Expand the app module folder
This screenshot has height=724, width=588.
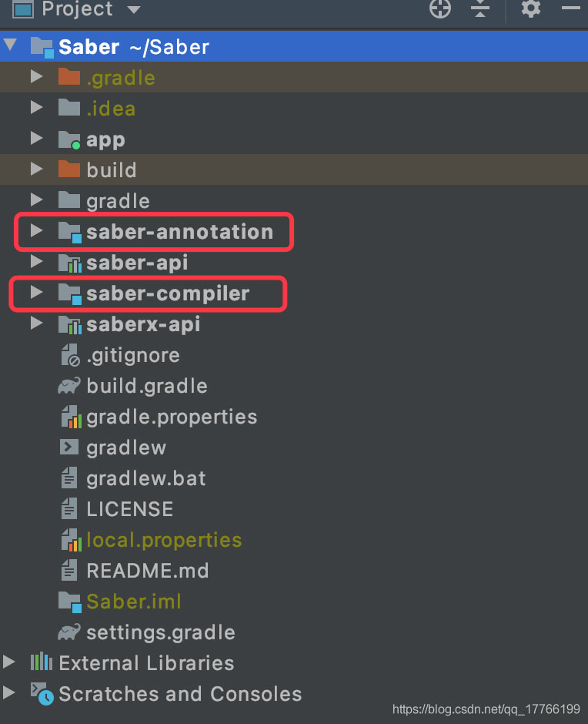click(35, 139)
